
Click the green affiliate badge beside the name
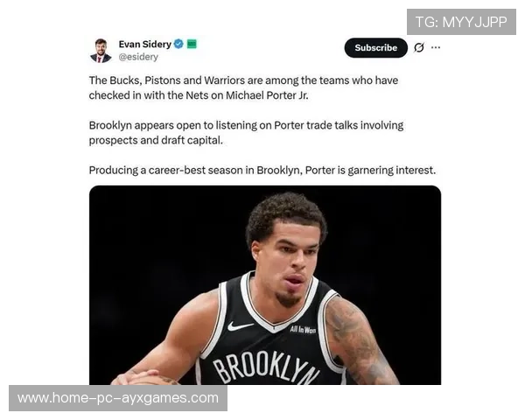pyautogui.click(x=192, y=44)
